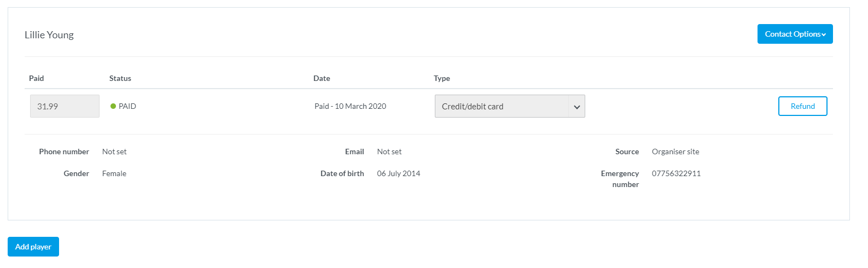868x268 pixels.
Task: Click the payment type dropdown arrow
Action: click(x=576, y=107)
